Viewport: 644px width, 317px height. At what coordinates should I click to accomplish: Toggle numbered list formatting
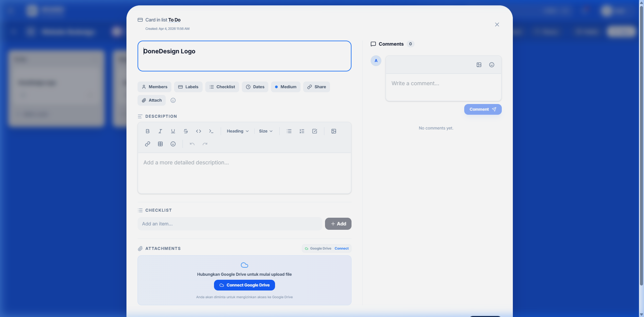[x=302, y=131]
